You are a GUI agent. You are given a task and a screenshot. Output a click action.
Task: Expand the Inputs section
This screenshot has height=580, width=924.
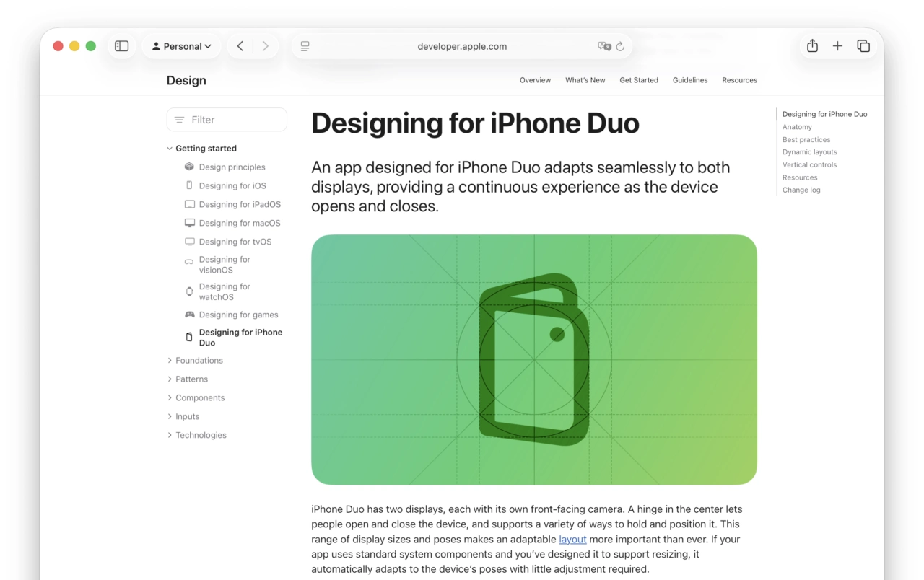(170, 417)
